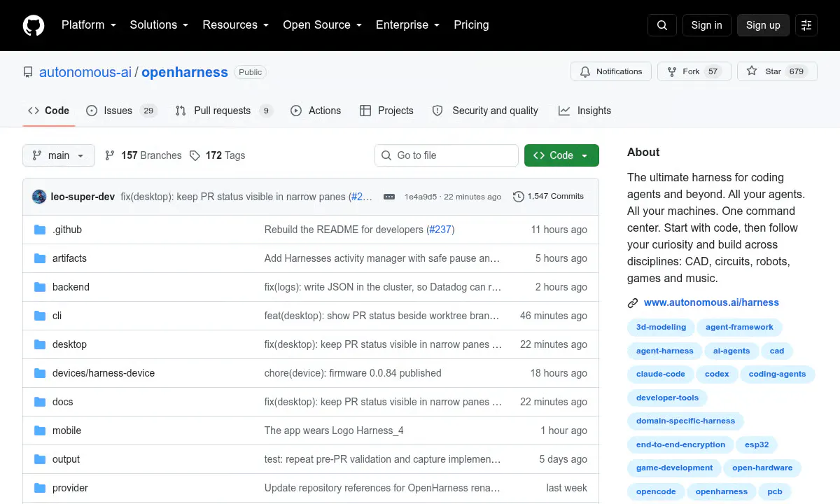Click the desktop folder icon
Screen dimensions: 840x504
pos(40,344)
